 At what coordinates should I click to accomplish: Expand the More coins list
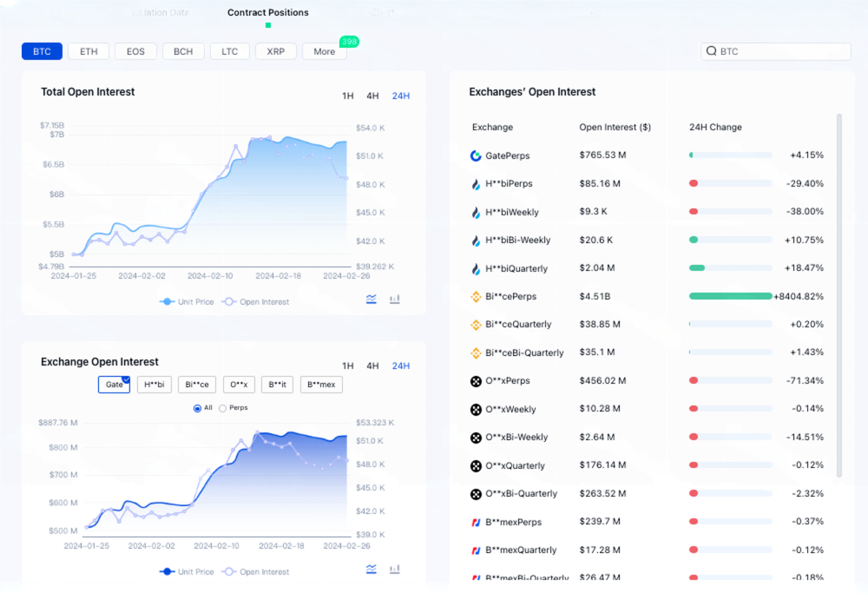pos(324,52)
